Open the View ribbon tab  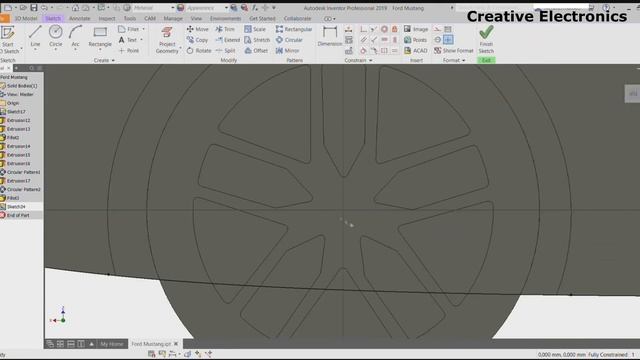click(196, 18)
